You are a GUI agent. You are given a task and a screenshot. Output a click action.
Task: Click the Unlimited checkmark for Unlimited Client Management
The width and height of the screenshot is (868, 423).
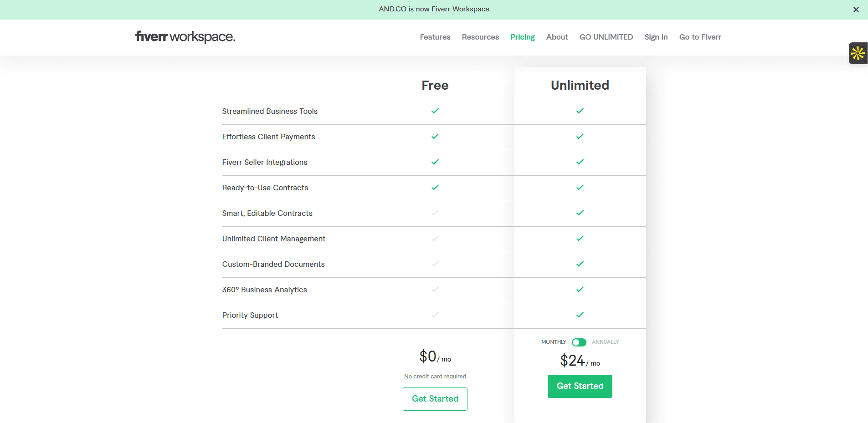[580, 238]
